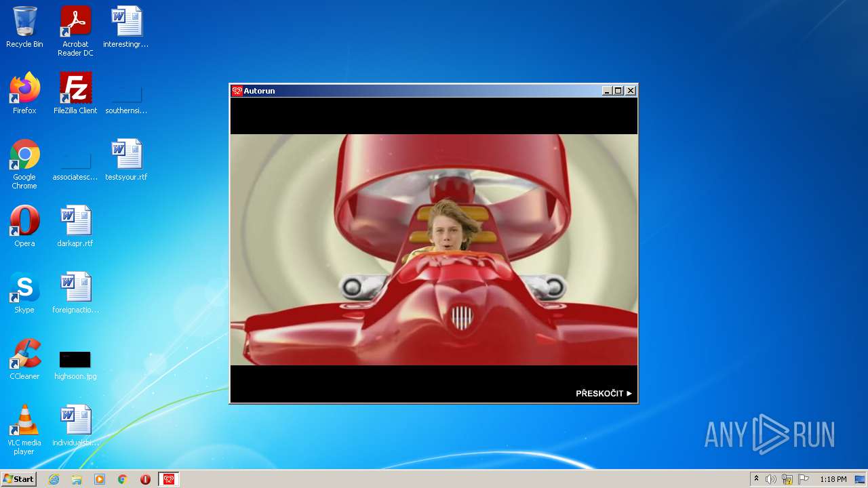
Task: Launch Acrobat Reader DC shortcut
Action: pyautogui.click(x=75, y=31)
